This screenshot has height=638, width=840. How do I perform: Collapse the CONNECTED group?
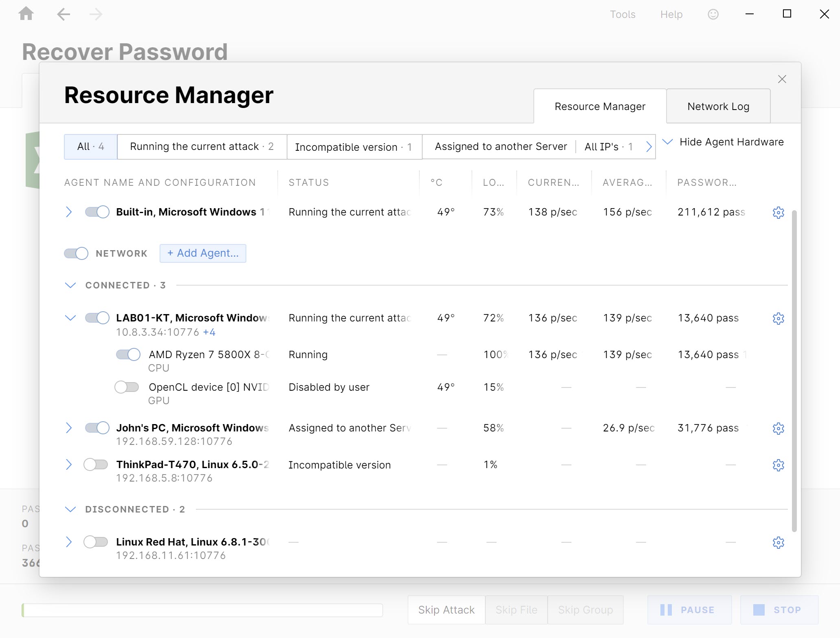[70, 285]
